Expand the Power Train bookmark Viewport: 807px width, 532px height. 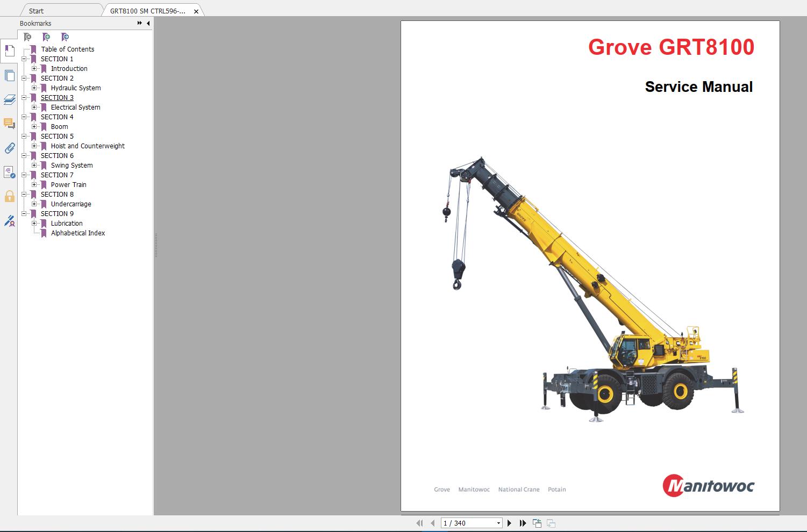click(x=34, y=184)
